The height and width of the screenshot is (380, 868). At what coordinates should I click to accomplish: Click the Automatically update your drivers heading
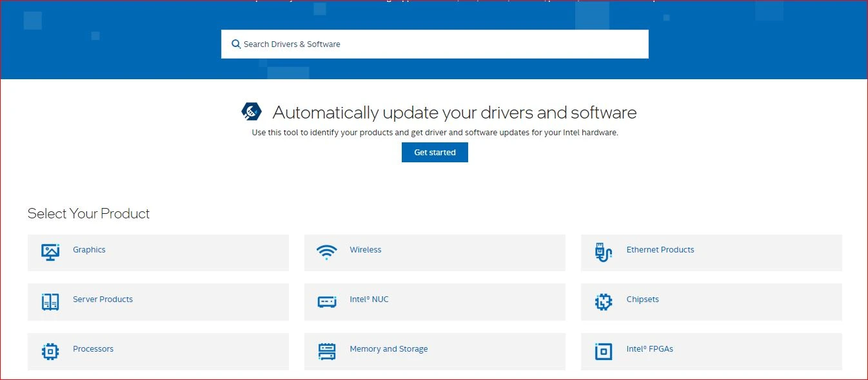(x=455, y=113)
